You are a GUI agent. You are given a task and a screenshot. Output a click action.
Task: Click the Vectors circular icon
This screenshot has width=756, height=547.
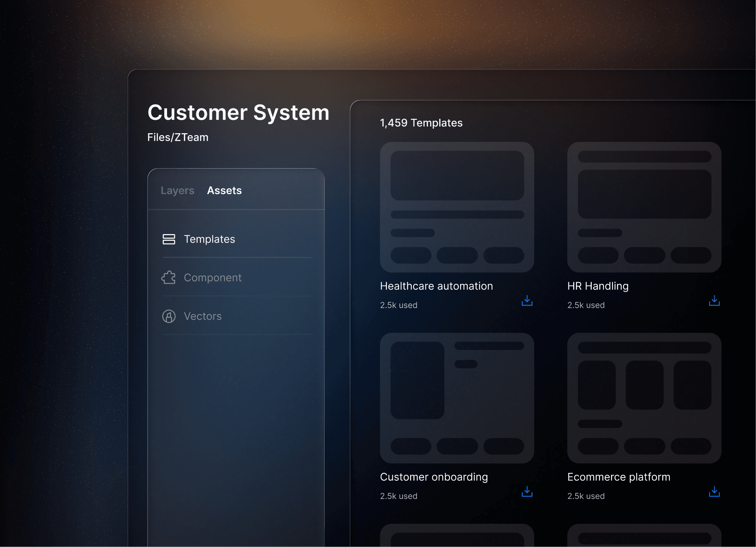coord(169,316)
